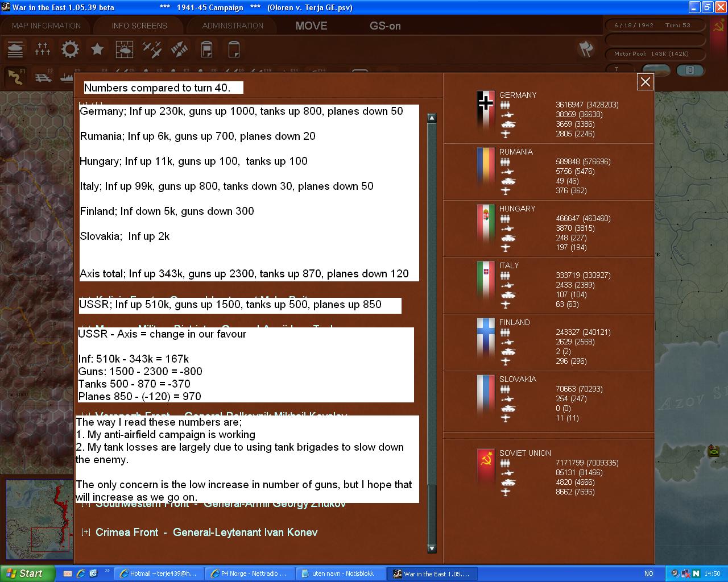Click the satellite-shaped icon in the toolbar
728x582 pixels.
(179, 49)
